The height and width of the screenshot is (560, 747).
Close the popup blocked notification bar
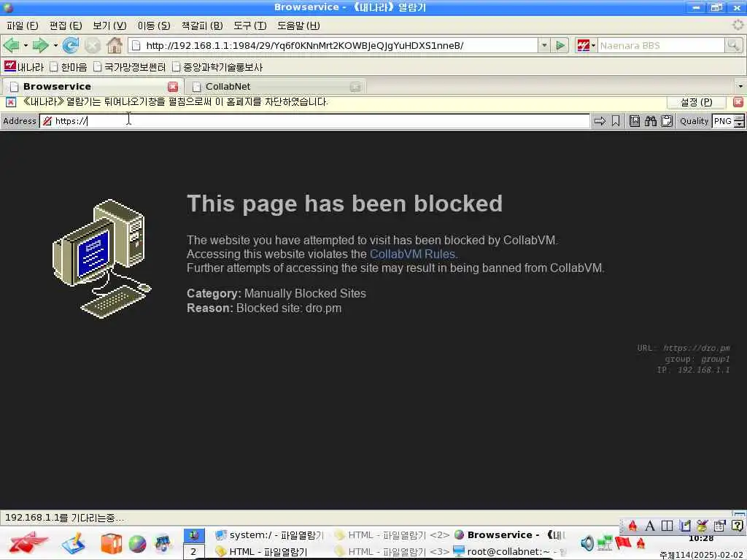[738, 102]
